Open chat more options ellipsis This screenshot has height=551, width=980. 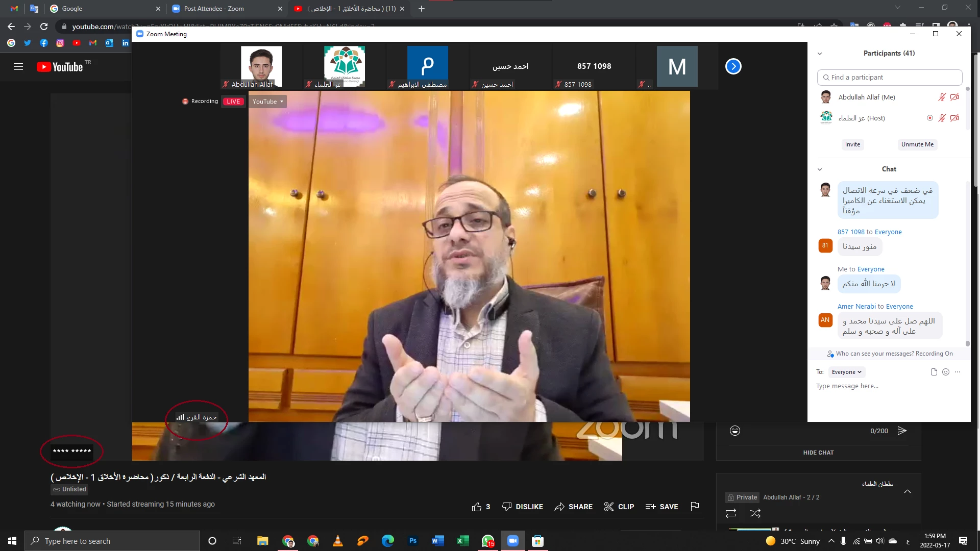[958, 372]
